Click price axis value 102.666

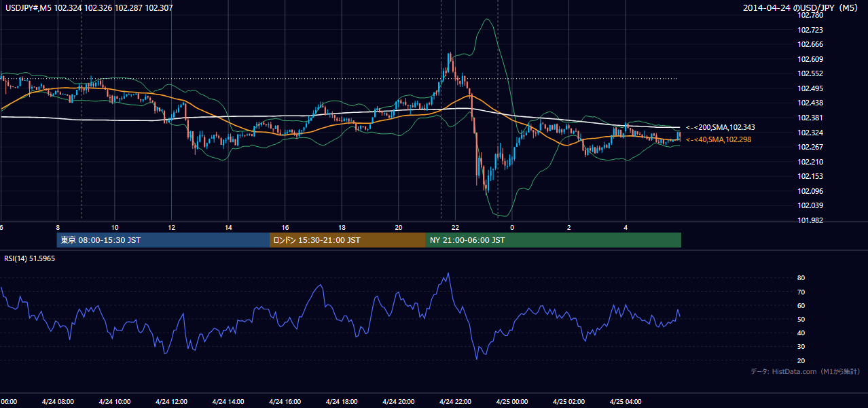[x=810, y=44]
